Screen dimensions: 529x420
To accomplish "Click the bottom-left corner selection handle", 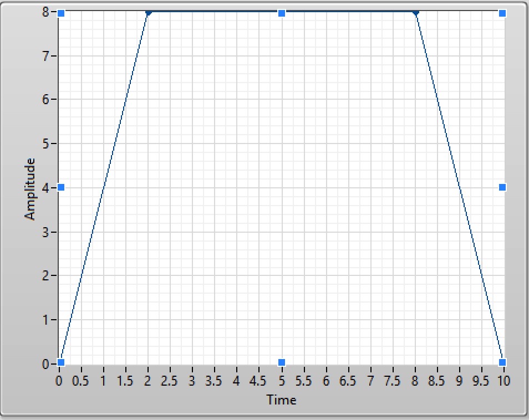I will tap(61, 362).
